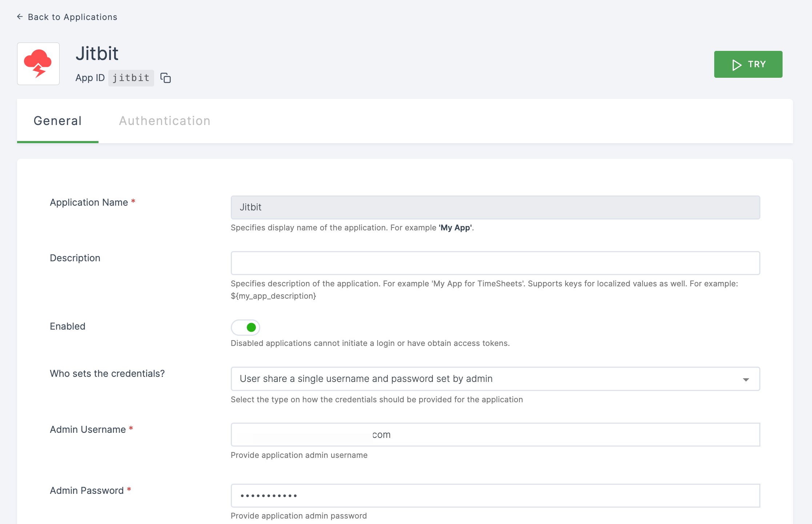Screen dimensions: 812x524
Task: Launch the app with the TRY button
Action: click(x=748, y=64)
